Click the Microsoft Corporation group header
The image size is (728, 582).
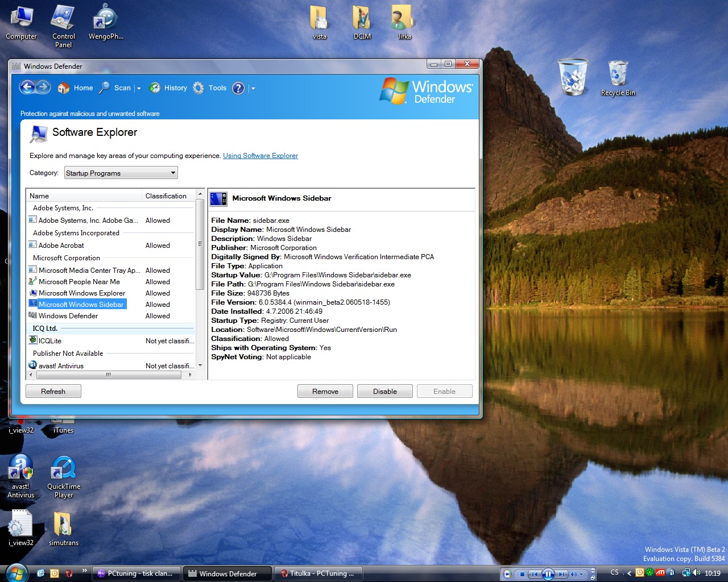click(111, 258)
